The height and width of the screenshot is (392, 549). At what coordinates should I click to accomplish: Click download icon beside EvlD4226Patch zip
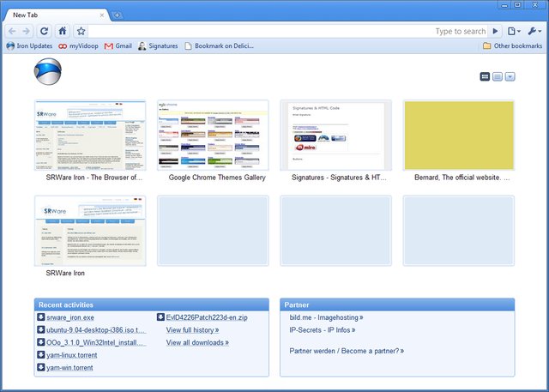tap(160, 317)
